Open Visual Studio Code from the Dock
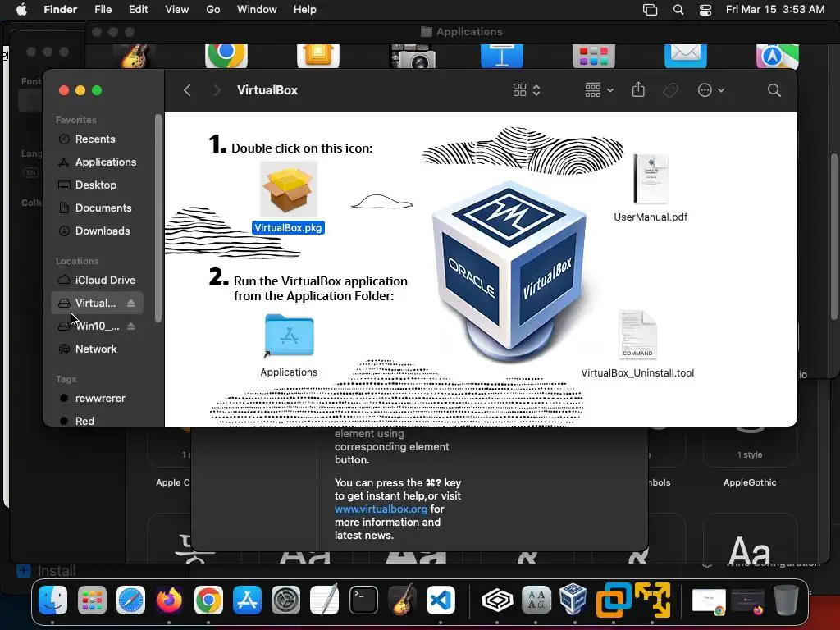Viewport: 840px width, 630px height. click(x=441, y=600)
